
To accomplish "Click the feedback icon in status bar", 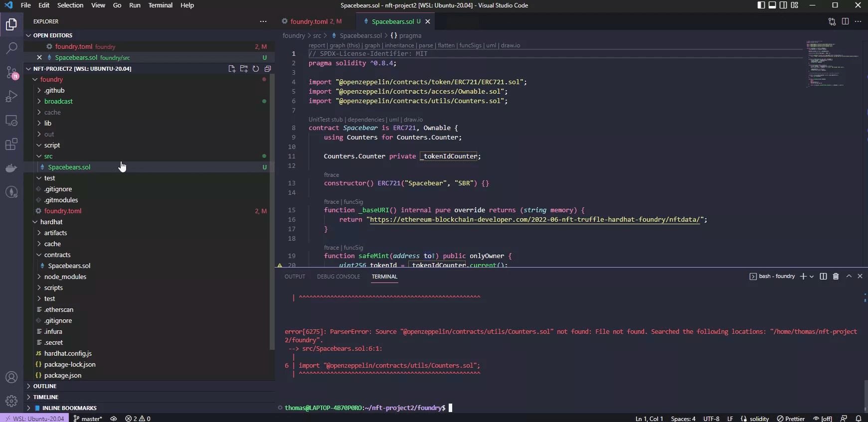I will click(x=844, y=419).
